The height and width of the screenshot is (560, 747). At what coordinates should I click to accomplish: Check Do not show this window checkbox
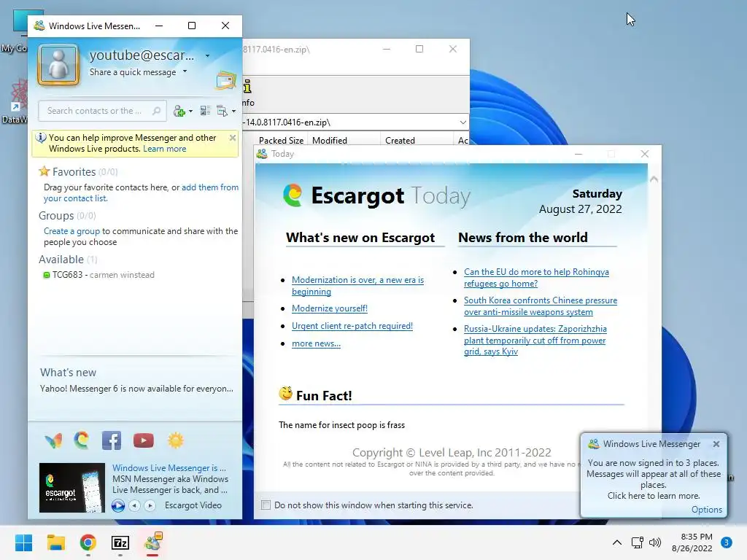point(266,505)
